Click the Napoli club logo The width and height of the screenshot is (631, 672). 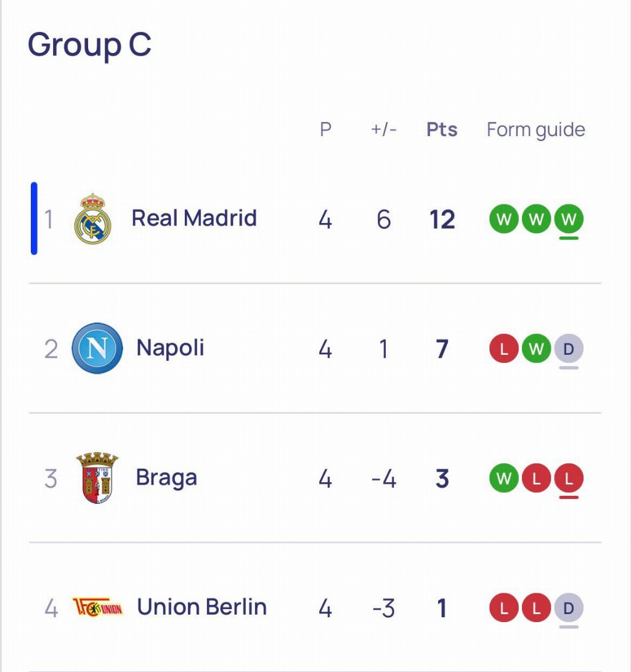(x=97, y=349)
